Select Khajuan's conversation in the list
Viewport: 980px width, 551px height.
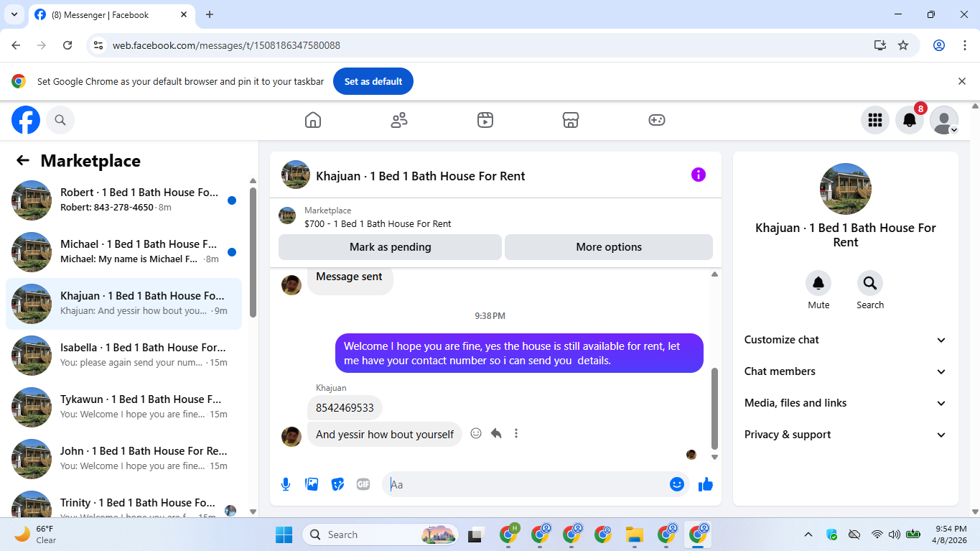tap(123, 304)
